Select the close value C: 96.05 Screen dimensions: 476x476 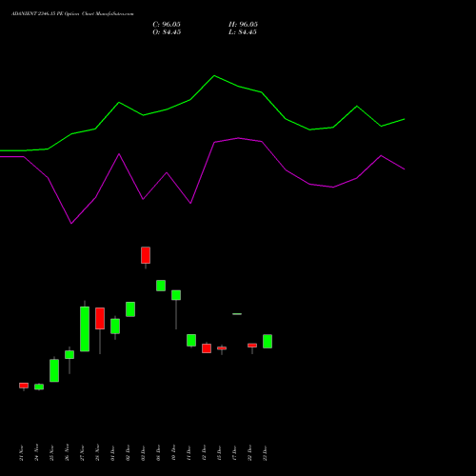[167, 25]
